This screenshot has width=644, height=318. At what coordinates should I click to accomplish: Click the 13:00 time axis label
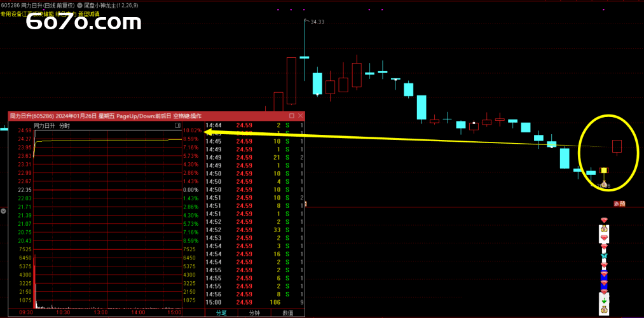coord(100,313)
